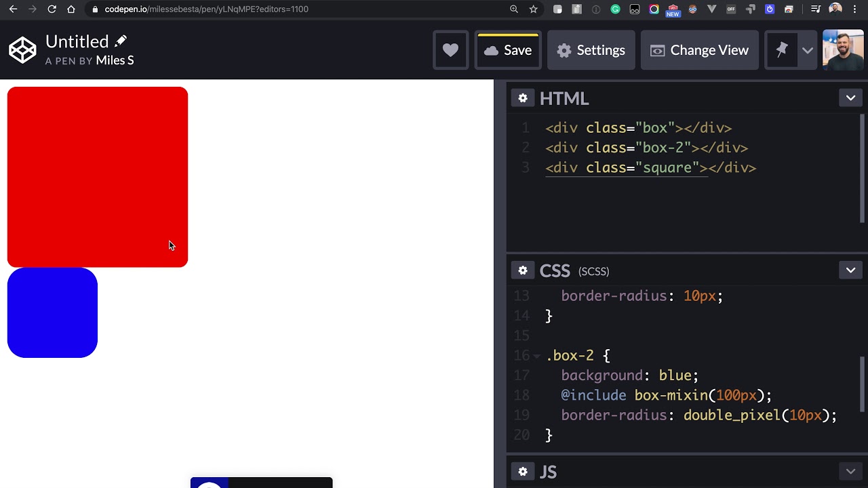Open the CodePen user avatar menu
The width and height of the screenshot is (868, 488).
843,50
